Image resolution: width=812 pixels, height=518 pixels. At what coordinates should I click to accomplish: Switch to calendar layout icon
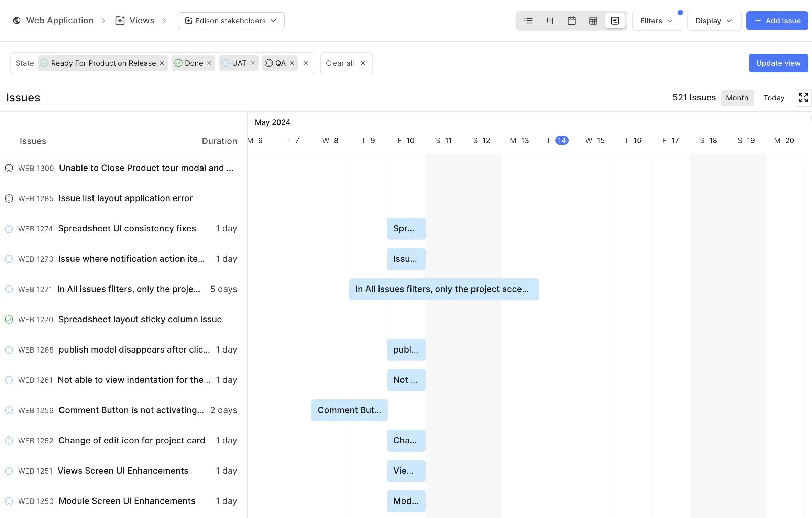click(572, 21)
